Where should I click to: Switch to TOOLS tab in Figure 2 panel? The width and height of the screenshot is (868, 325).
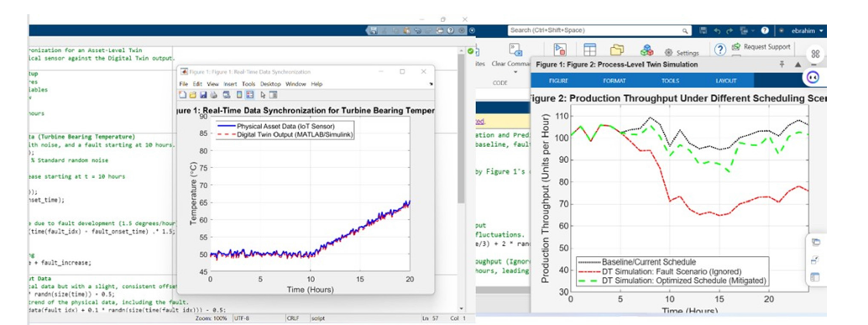(x=671, y=81)
